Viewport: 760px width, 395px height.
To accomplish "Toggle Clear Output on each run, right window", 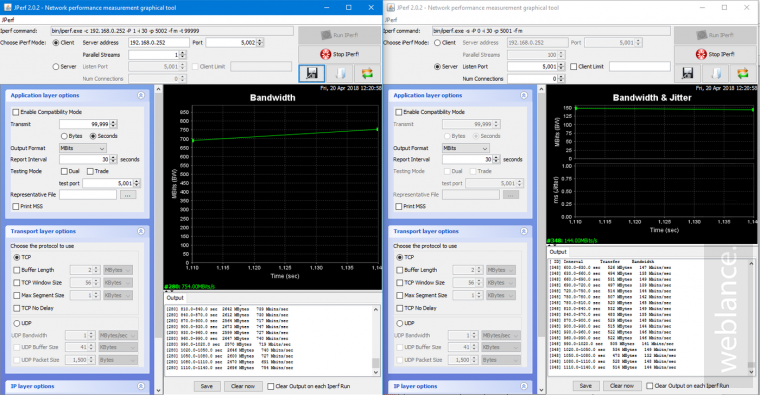I will [649, 386].
